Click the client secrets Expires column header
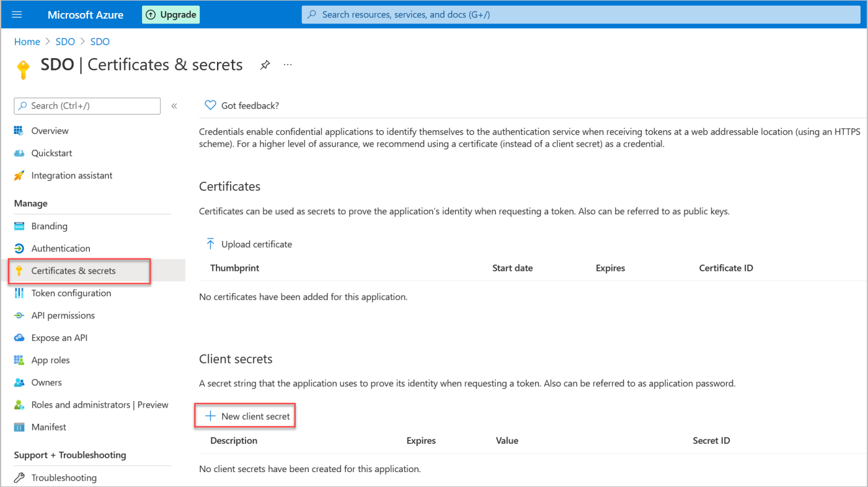The height and width of the screenshot is (487, 868). pos(421,441)
